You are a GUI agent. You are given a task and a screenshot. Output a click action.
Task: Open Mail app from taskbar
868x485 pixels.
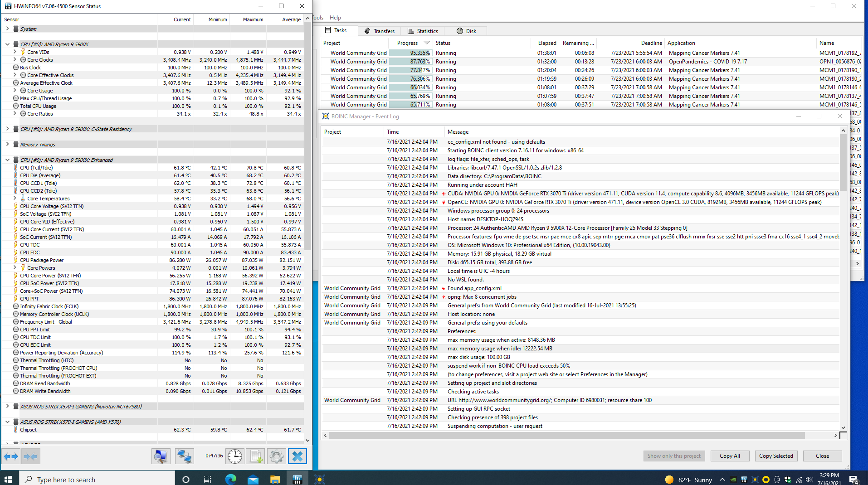pos(253,480)
